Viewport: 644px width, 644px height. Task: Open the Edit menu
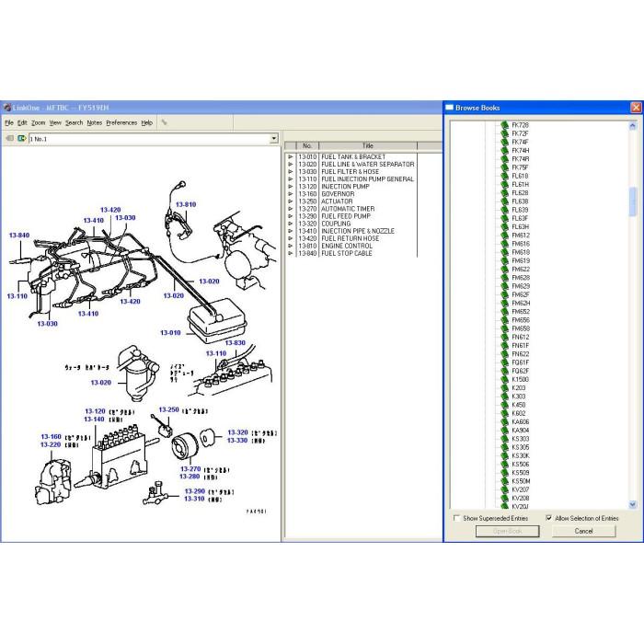[x=22, y=122]
